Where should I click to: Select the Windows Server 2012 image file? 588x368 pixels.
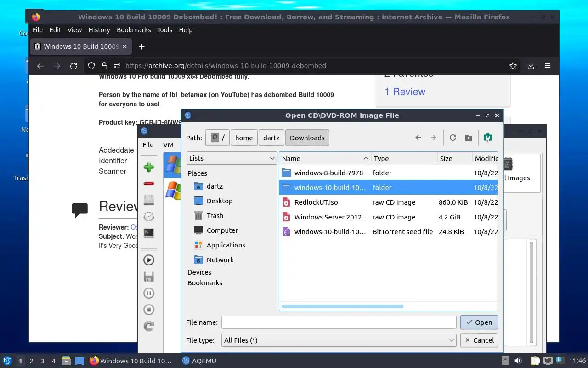pos(388,217)
